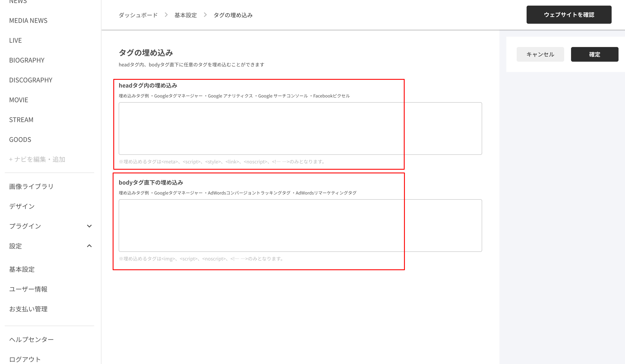Focus the bodyタグ直下の埋め込み text area
The image size is (625, 364).
(x=300, y=226)
